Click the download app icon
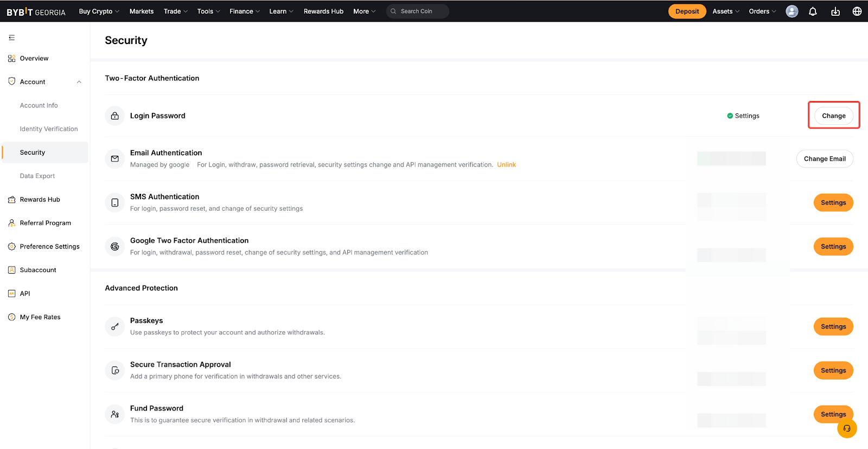868x449 pixels. pos(835,11)
